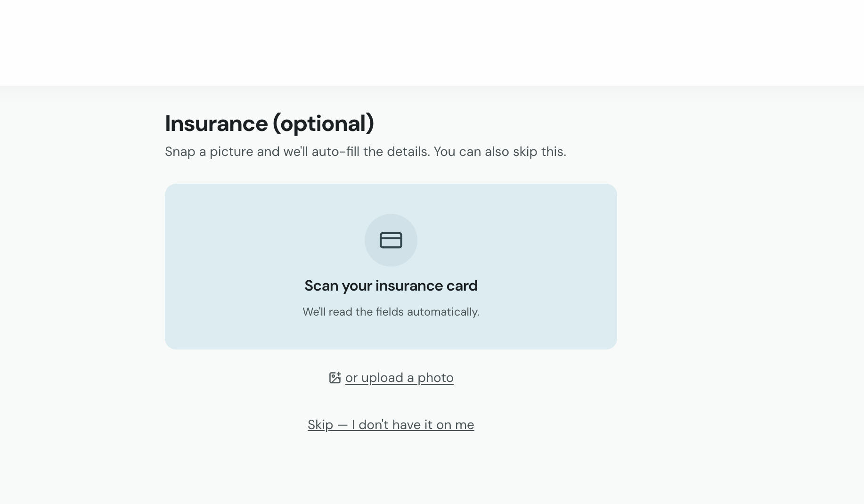Tap the round badge holding the card icon
Screen dimensions: 864x504
pyautogui.click(x=391, y=240)
